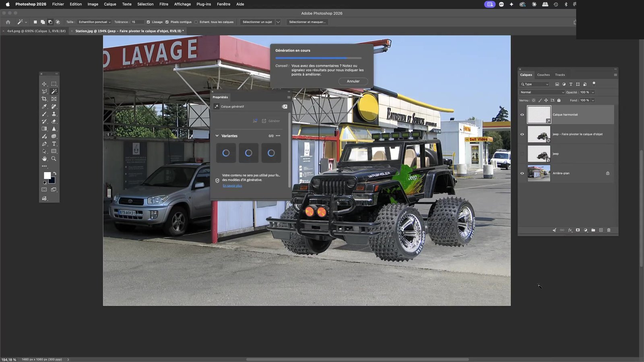The width and height of the screenshot is (644, 362).
Task: Create a new layer with plus icon
Action: click(x=601, y=230)
